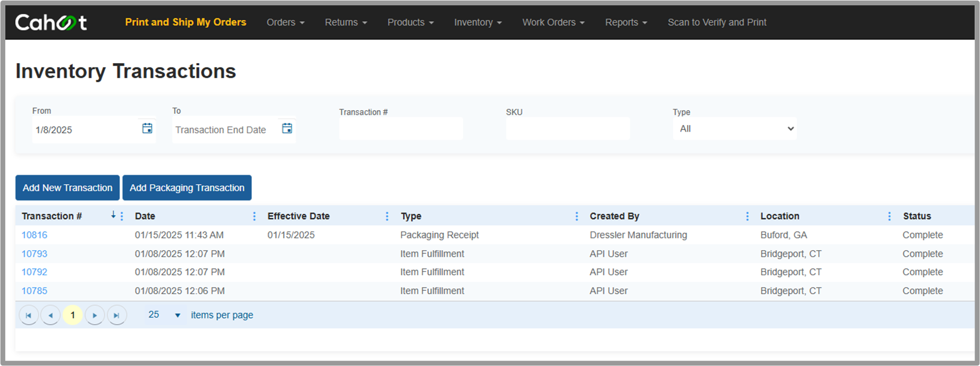
Task: Open Transaction # column options menu
Action: tap(122, 216)
